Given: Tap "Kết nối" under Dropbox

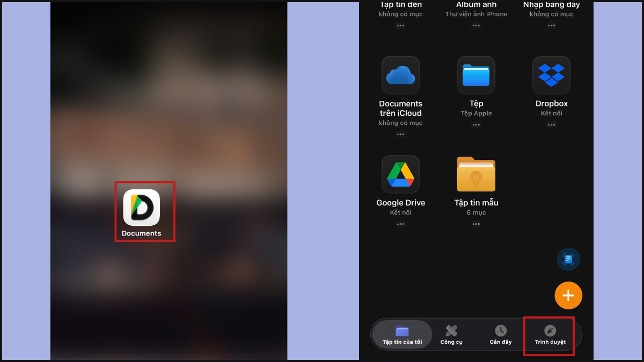Looking at the screenshot, I should pyautogui.click(x=551, y=114).
